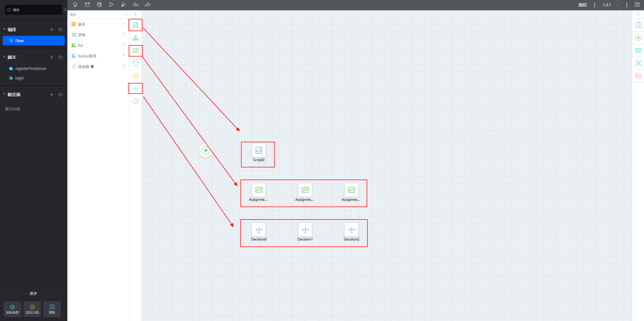The image size is (644, 321).
Task: Redo the last action
Action: tap(148, 4)
